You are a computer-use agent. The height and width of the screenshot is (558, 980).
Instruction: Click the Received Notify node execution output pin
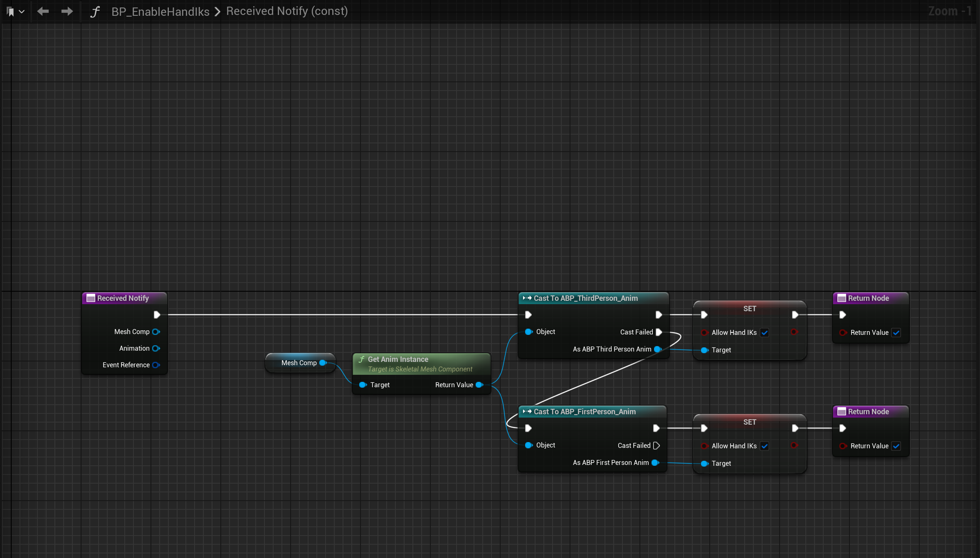click(157, 315)
